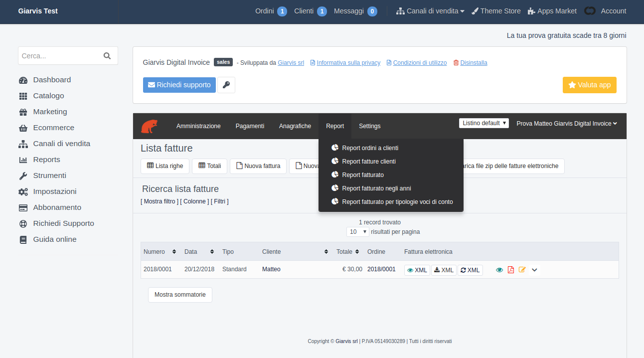
Task: Edit invoice 2018/0001 with pencil icon
Action: click(x=522, y=270)
